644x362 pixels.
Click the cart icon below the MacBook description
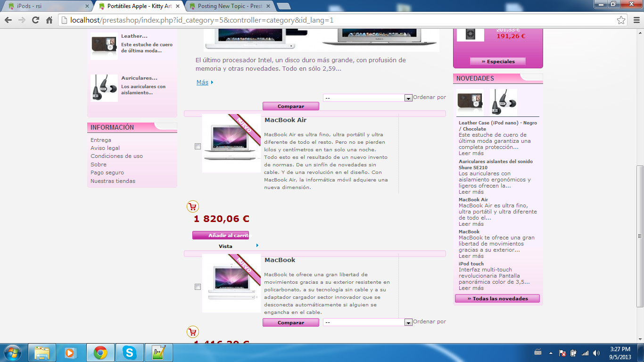coord(193,332)
